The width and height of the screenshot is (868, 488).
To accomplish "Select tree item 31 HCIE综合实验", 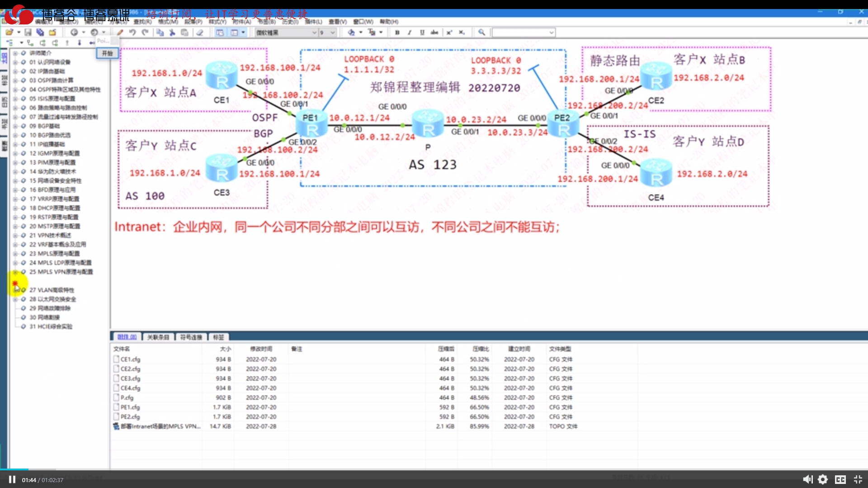I will (51, 327).
